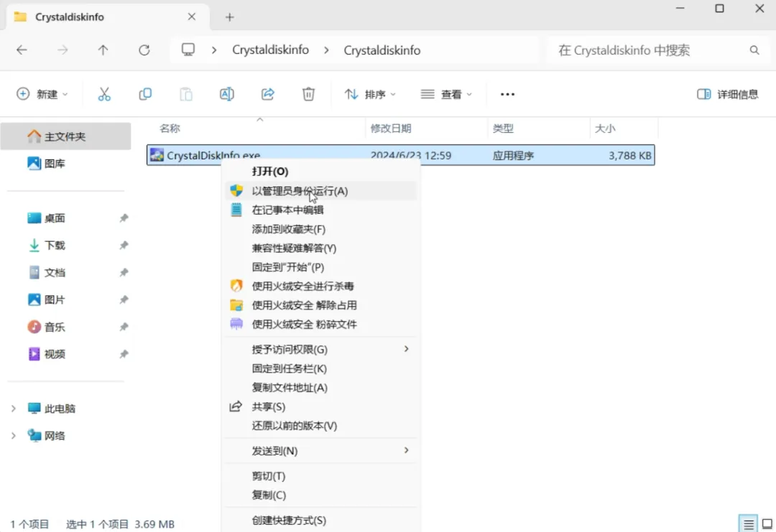Switch to details list view icon
Viewport: 776px width, 532px height.
point(748,523)
